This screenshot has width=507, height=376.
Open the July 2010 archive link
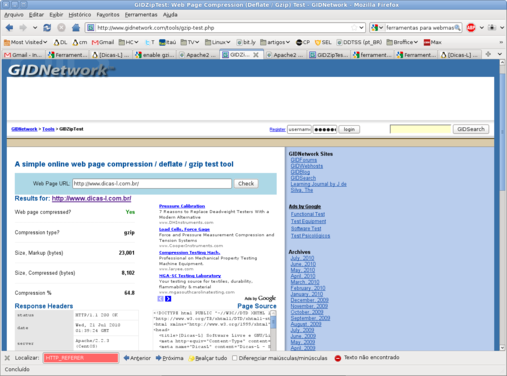[x=302, y=258]
